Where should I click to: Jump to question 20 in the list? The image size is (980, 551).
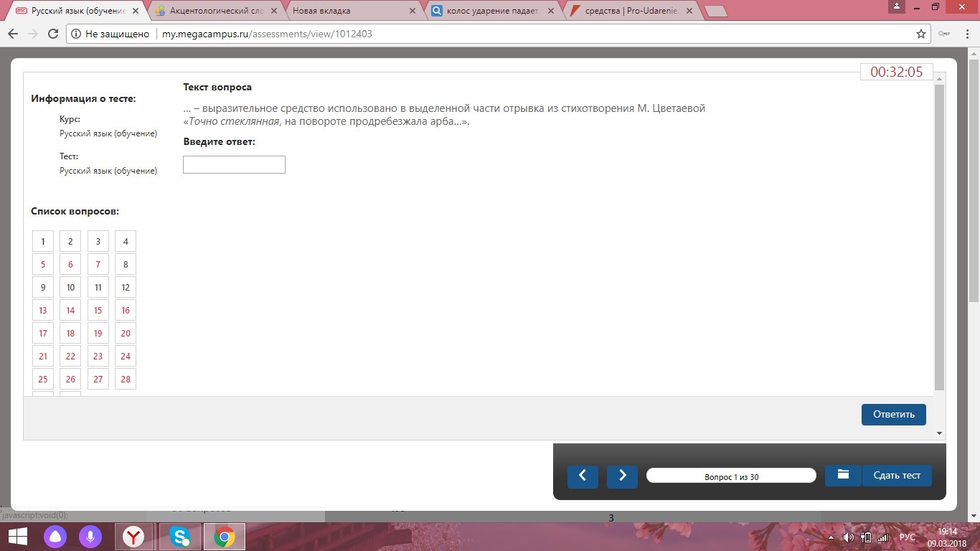click(x=126, y=334)
